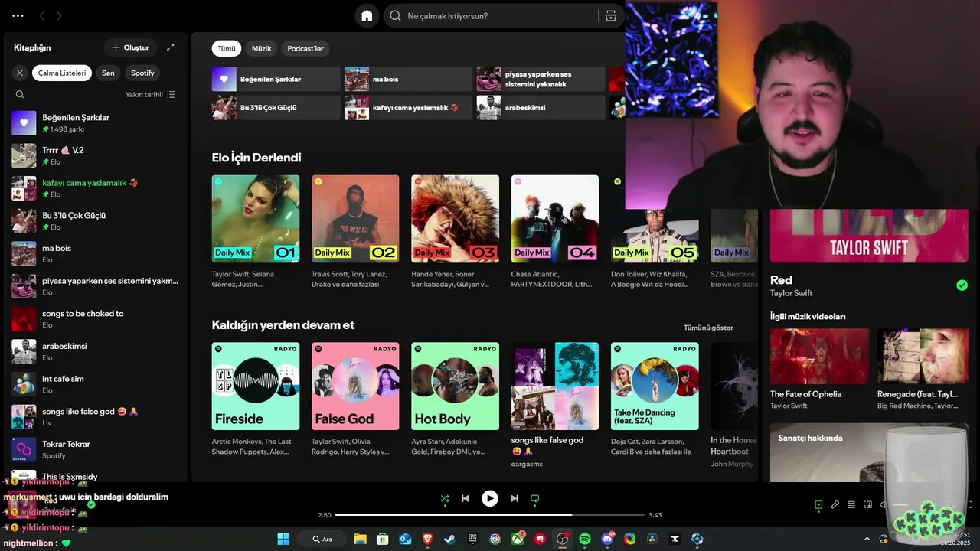Open the Hot Body radio card
Image resolution: width=980 pixels, height=551 pixels.
[x=455, y=400]
